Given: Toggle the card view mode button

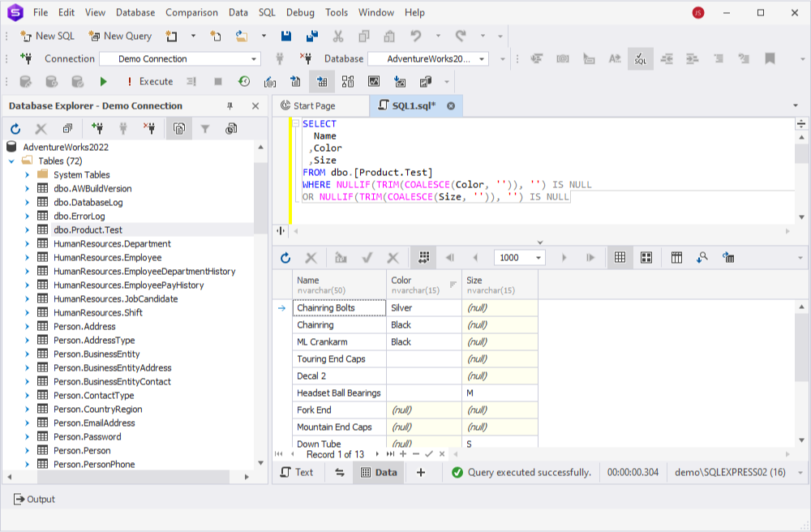Looking at the screenshot, I should coord(646,257).
